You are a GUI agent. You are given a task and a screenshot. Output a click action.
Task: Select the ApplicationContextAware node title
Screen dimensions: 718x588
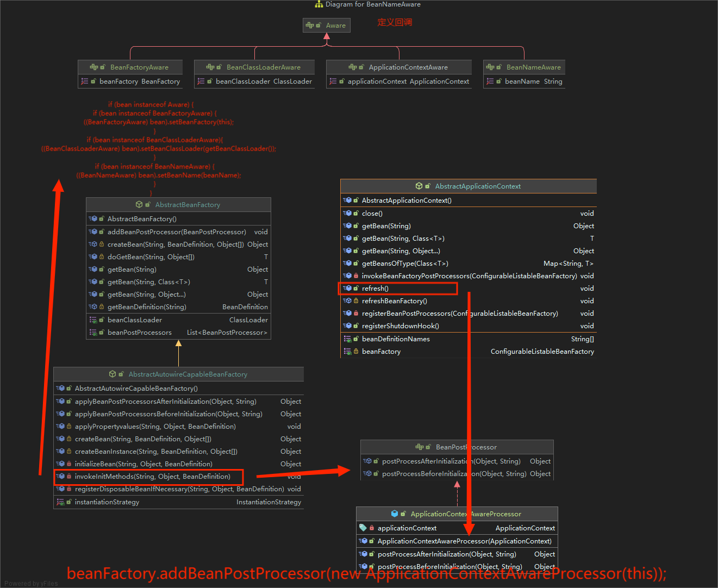click(408, 67)
